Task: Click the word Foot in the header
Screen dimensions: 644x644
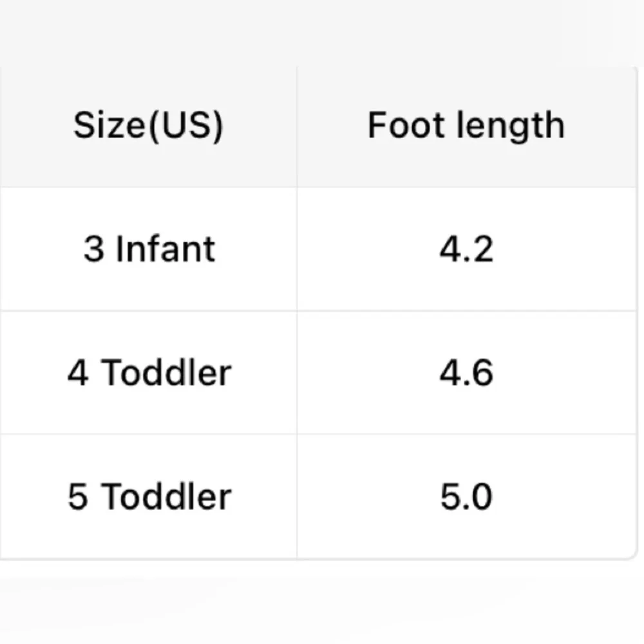Action: click(406, 126)
